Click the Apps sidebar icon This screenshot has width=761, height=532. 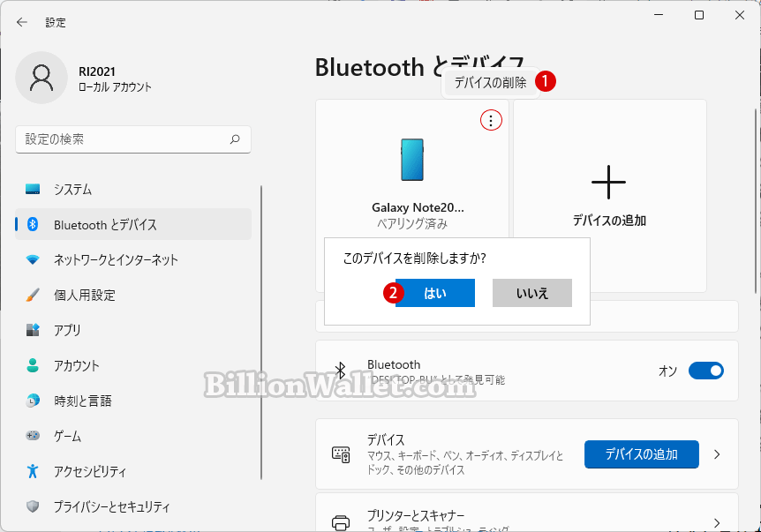pyautogui.click(x=33, y=330)
